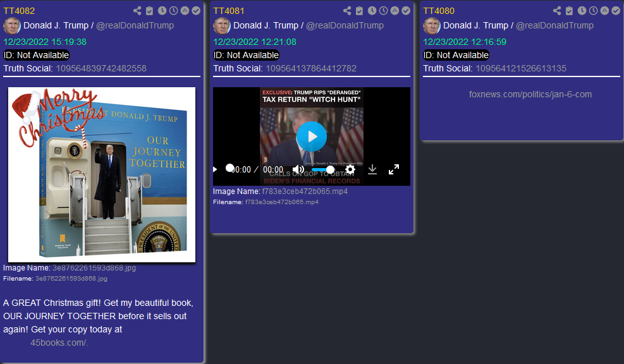
Task: Click the TT4082 post number
Action: 19,11
